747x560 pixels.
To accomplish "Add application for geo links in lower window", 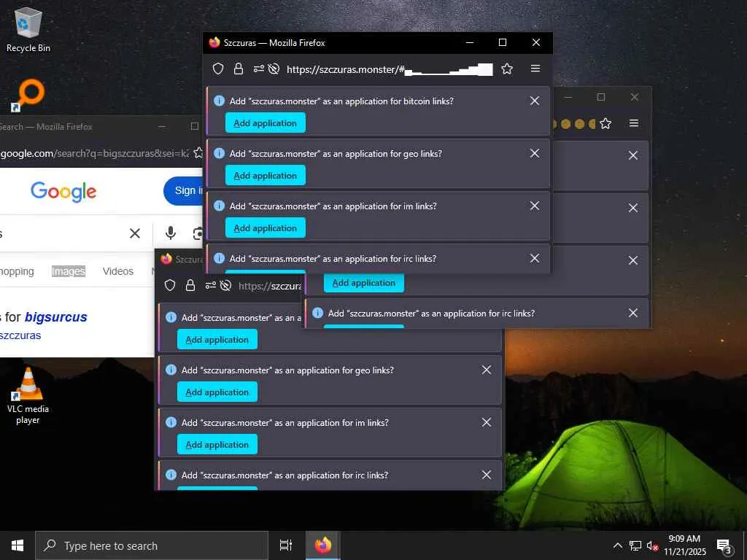I will point(217,392).
